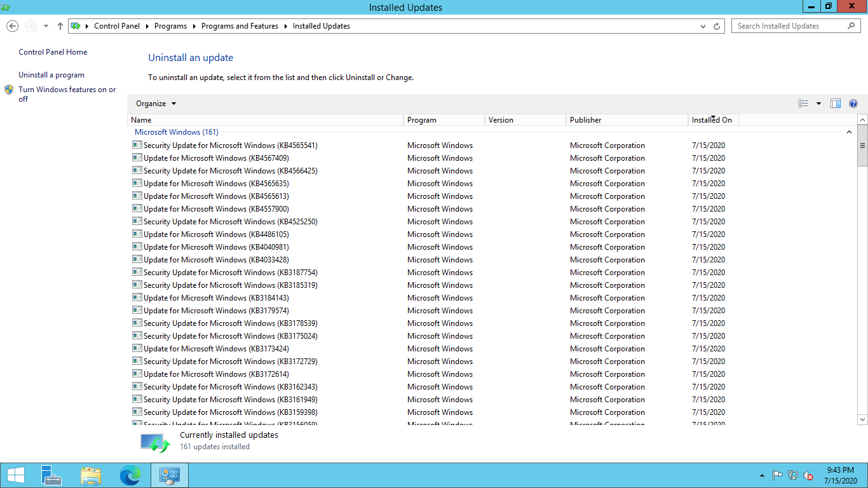Click the Currently installed updates icon

point(155,442)
